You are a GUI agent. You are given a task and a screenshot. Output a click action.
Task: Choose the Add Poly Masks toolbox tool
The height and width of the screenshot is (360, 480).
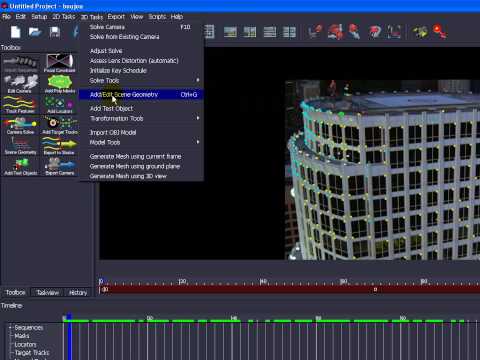tap(60, 83)
